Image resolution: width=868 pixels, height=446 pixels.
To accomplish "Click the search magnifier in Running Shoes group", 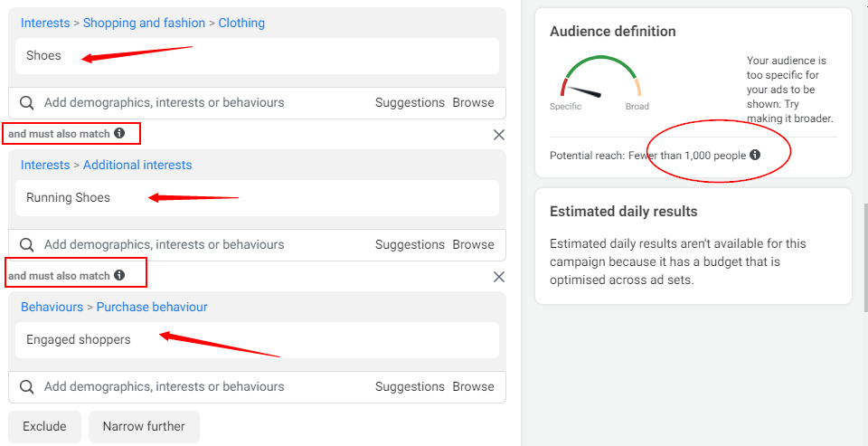I will click(27, 245).
